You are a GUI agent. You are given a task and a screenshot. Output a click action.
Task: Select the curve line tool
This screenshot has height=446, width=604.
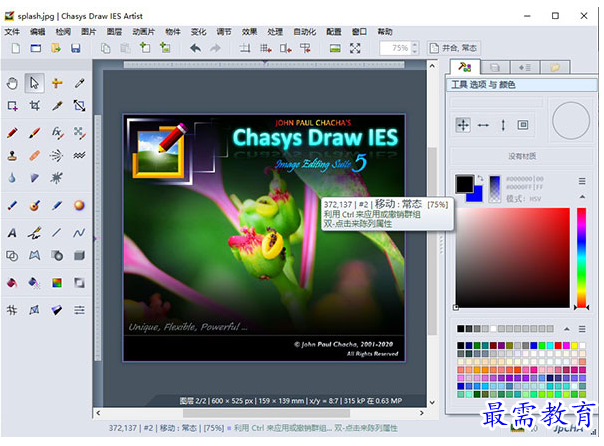click(x=79, y=233)
